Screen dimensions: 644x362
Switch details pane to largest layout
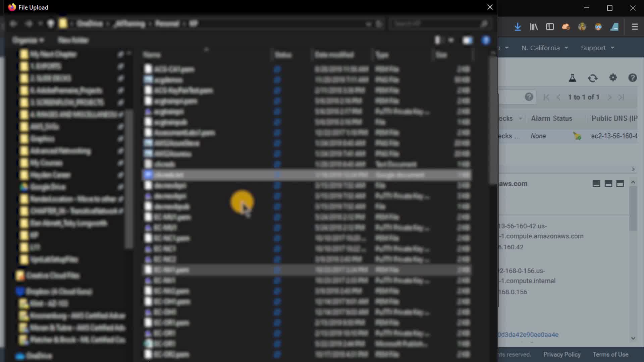pos(620,184)
